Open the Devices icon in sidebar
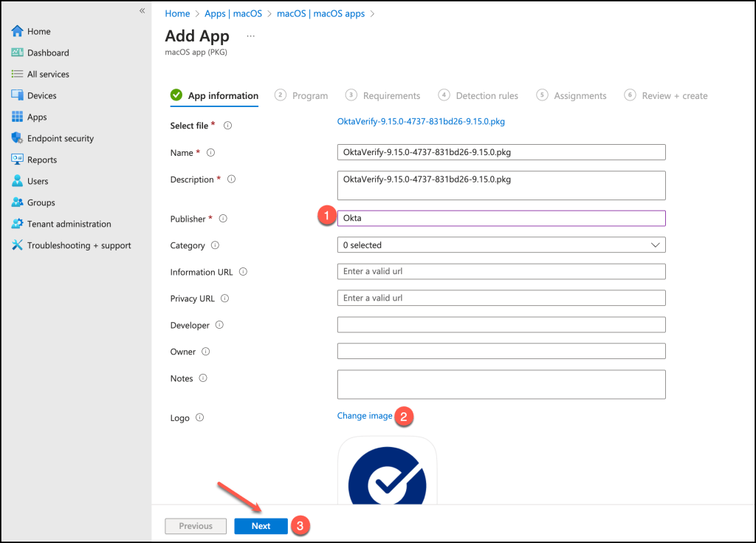Viewport: 756px width, 543px height. pos(18,96)
